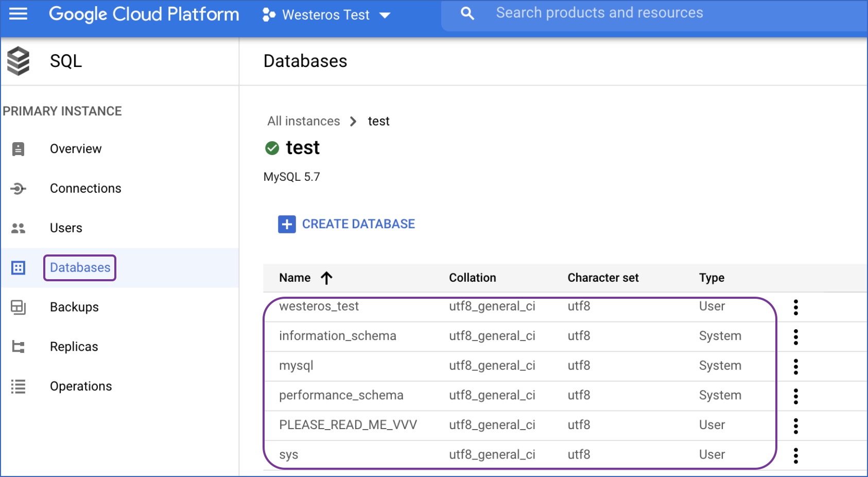Screen dimensions: 868x477
Task: Open the Overview page
Action: pos(76,149)
